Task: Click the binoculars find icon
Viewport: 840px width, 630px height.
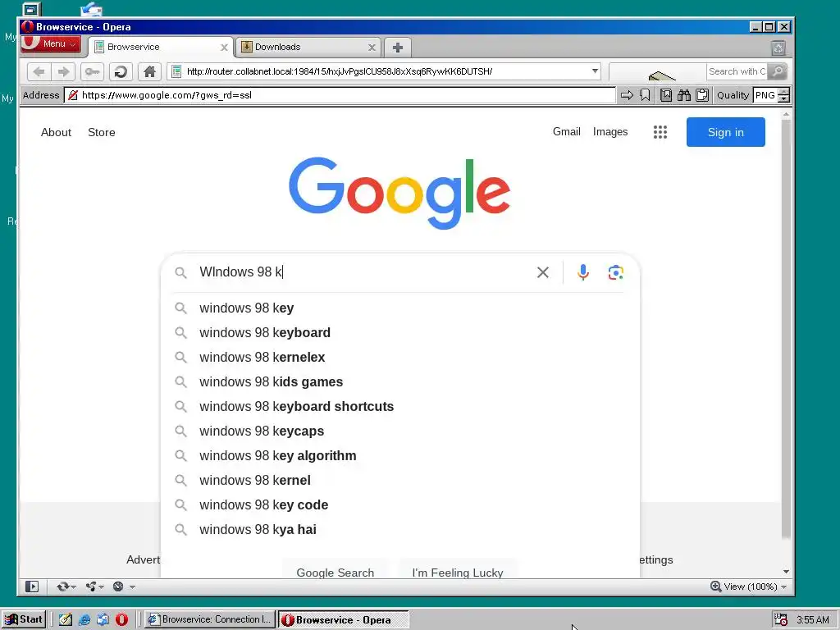Action: [684, 95]
